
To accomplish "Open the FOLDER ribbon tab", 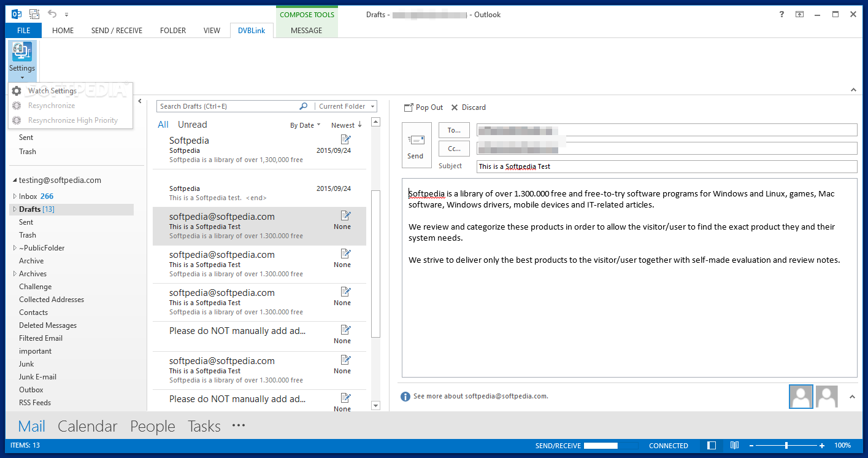I will 173,31.
